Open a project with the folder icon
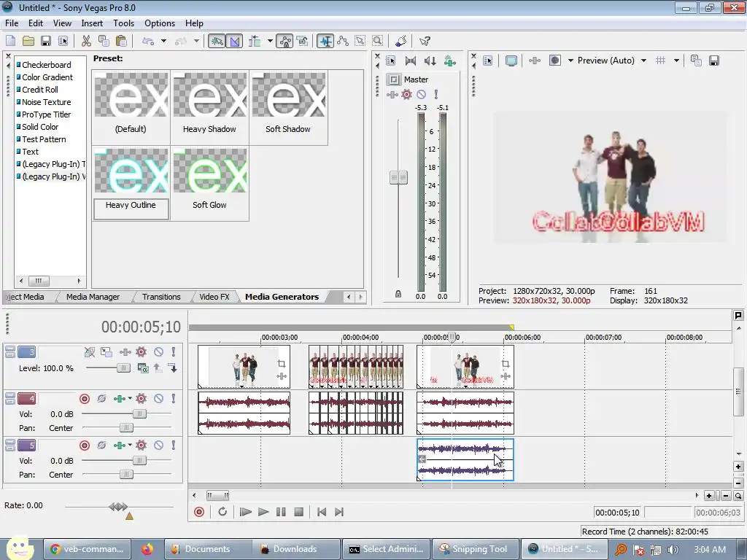Screen dimensions: 747x560 (x=28, y=41)
